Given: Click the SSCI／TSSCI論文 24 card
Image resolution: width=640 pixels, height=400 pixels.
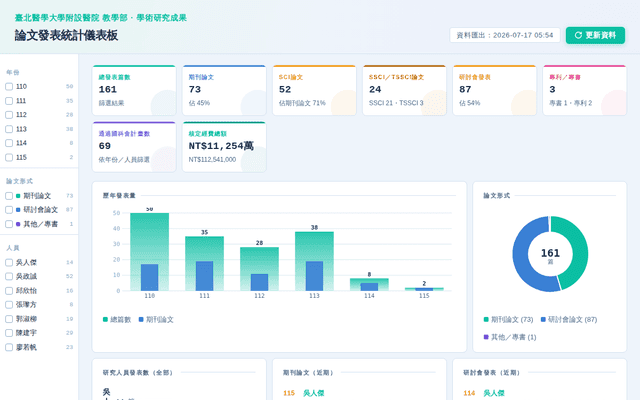Looking at the screenshot, I should [404, 90].
